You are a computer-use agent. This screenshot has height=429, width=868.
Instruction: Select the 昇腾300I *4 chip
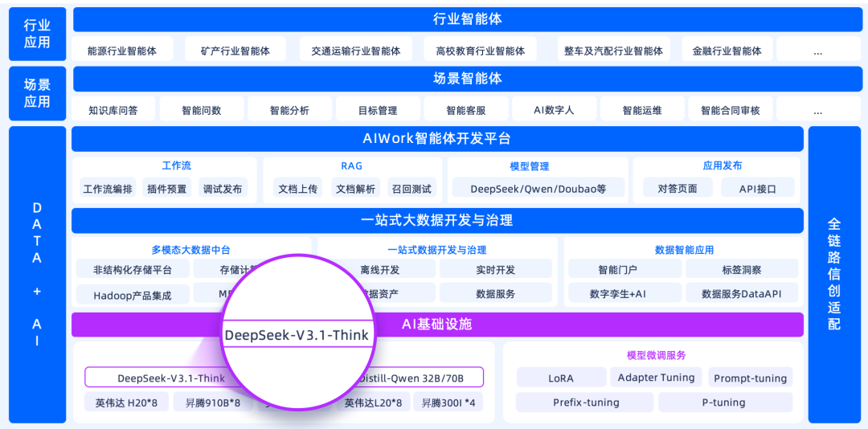[x=448, y=402]
